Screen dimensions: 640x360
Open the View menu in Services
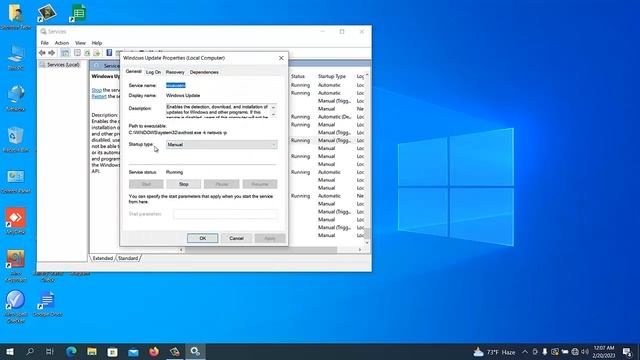click(80, 43)
